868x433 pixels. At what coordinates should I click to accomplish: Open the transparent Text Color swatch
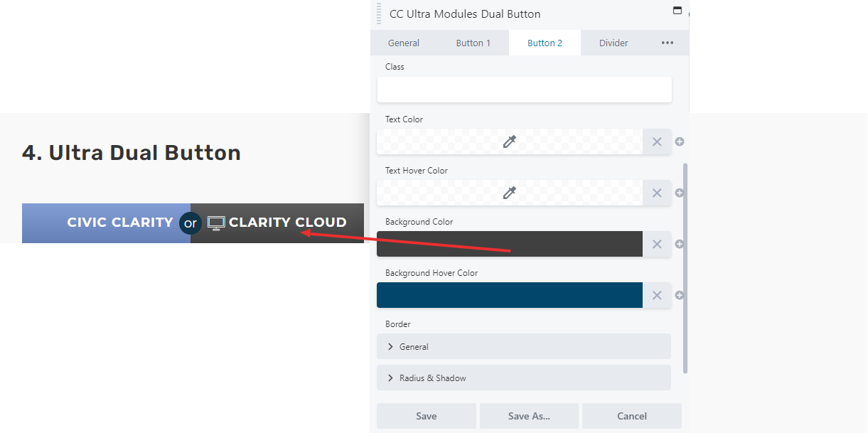click(x=510, y=141)
